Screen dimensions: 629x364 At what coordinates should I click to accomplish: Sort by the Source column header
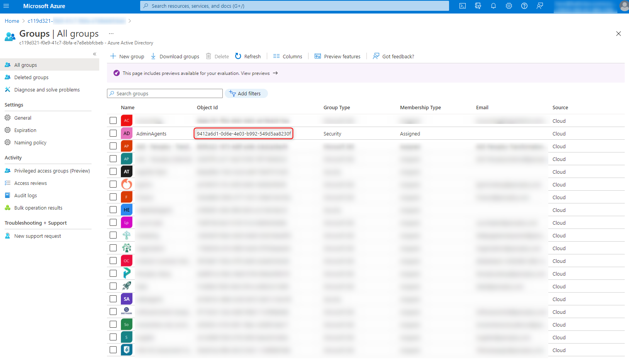[x=560, y=108]
